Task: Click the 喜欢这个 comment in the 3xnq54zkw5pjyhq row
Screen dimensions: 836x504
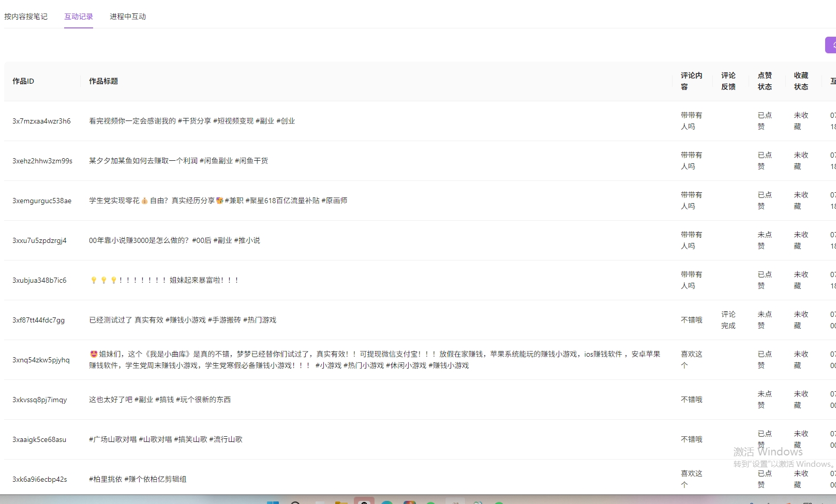Action: [691, 360]
